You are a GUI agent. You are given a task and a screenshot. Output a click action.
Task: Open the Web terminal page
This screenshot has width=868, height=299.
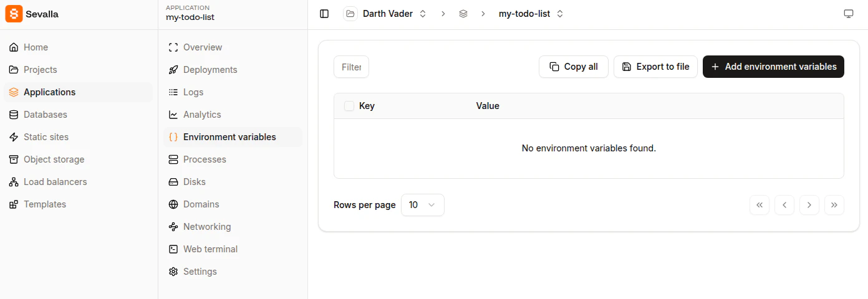(233, 249)
